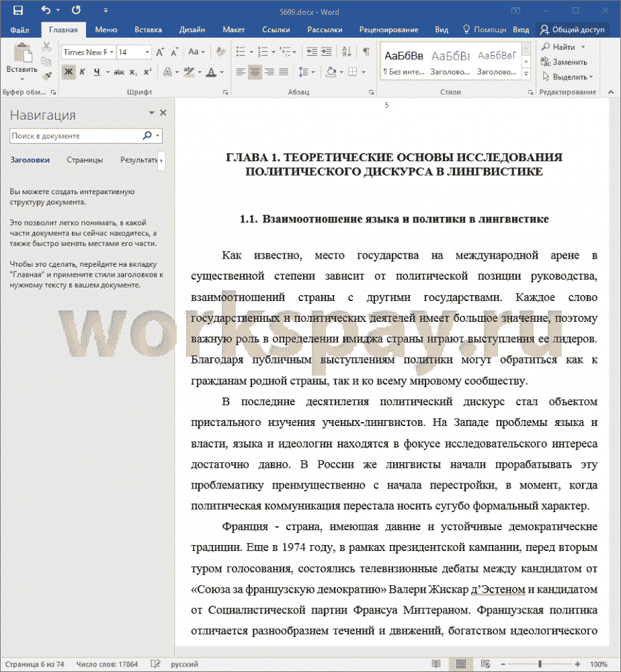Apply subscript formatting
The height and width of the screenshot is (672, 621).
click(133, 72)
